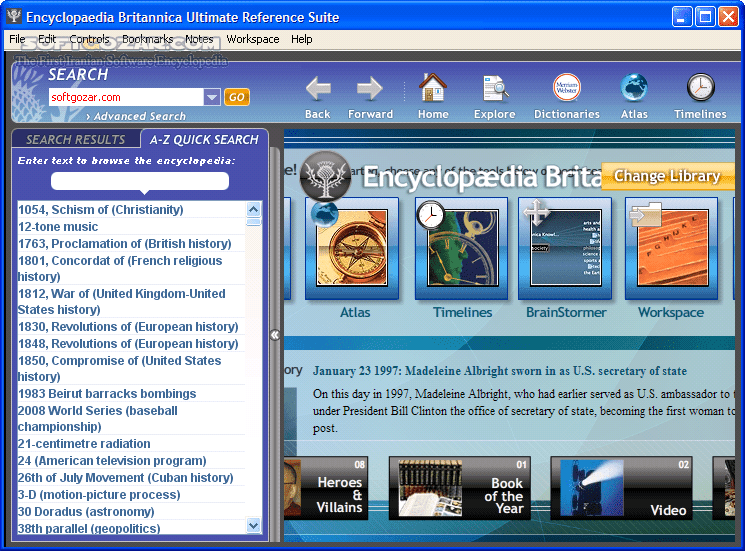The width and height of the screenshot is (745, 551).
Task: Click the Forward arrow icon
Action: 370,88
